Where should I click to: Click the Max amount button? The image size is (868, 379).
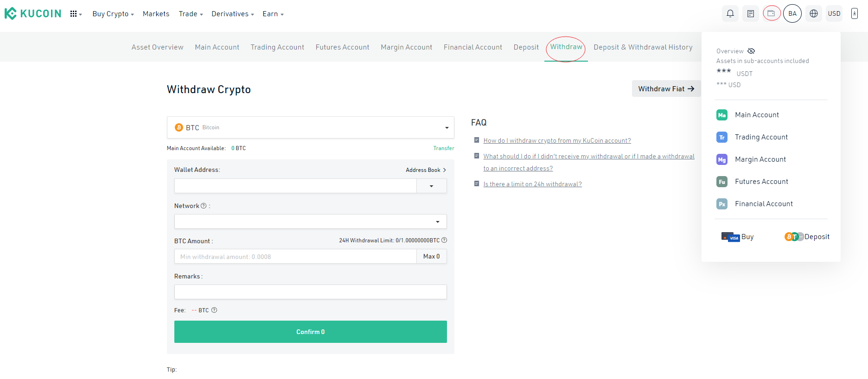point(432,256)
